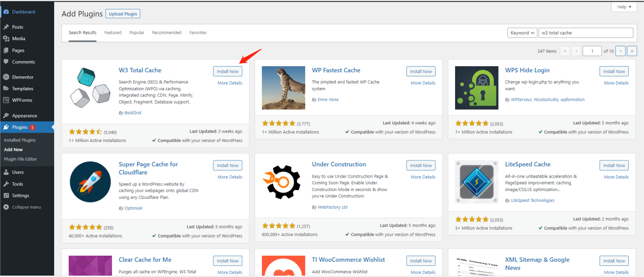Click the W3 Total Cache cubes thumbnail

90,88
